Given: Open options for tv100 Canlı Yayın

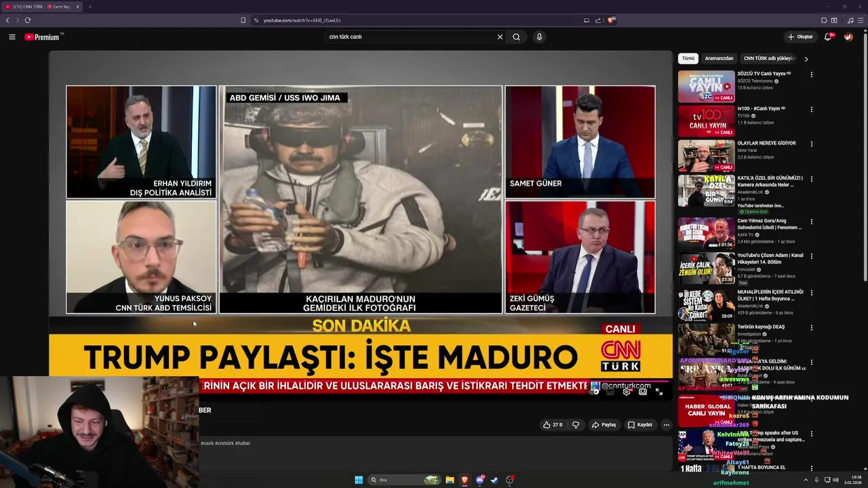Looking at the screenshot, I should [811, 109].
